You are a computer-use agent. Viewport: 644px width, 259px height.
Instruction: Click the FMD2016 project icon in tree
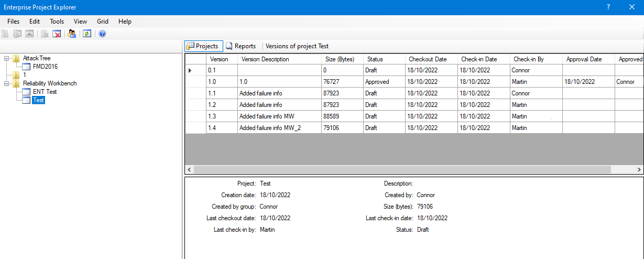(27, 67)
